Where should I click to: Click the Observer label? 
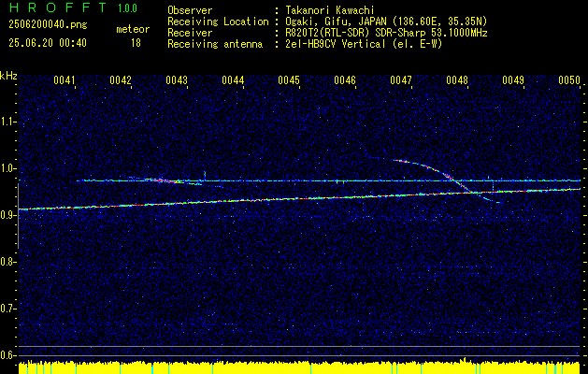coord(190,10)
